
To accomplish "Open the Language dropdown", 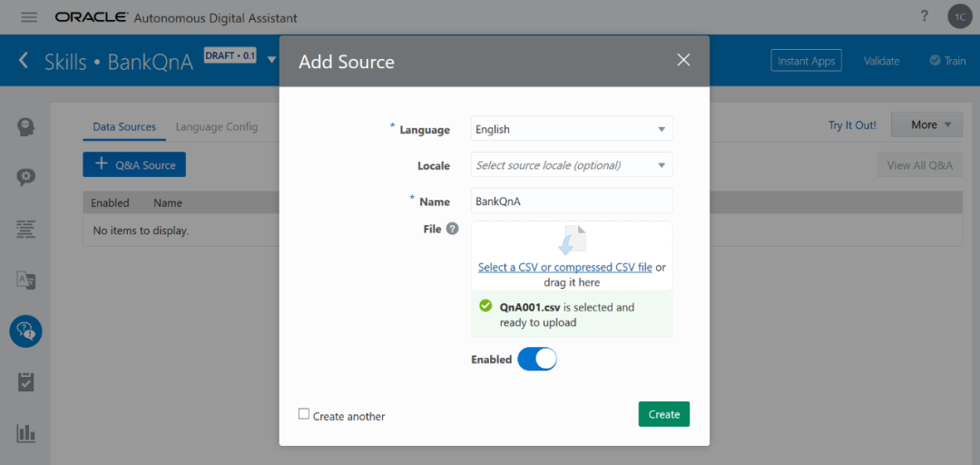I will [572, 129].
